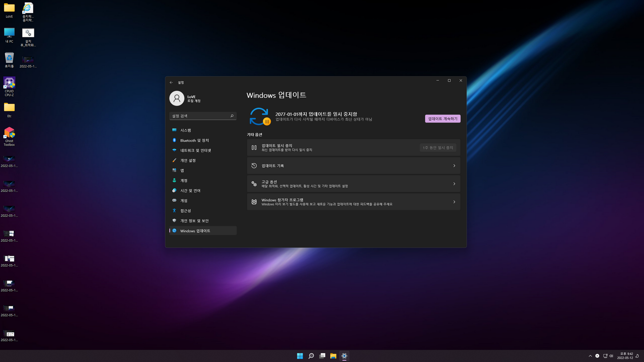The width and height of the screenshot is (644, 362).
Task: Select the 내 PC desktop icon
Action: click(9, 36)
